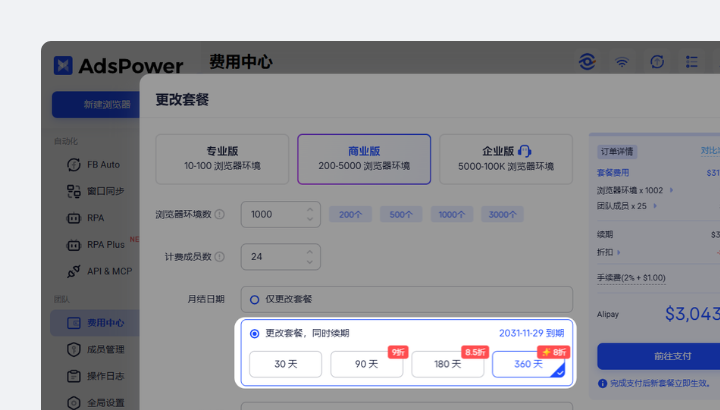Open FB Auto in sidebar
The height and width of the screenshot is (410, 720).
[94, 164]
